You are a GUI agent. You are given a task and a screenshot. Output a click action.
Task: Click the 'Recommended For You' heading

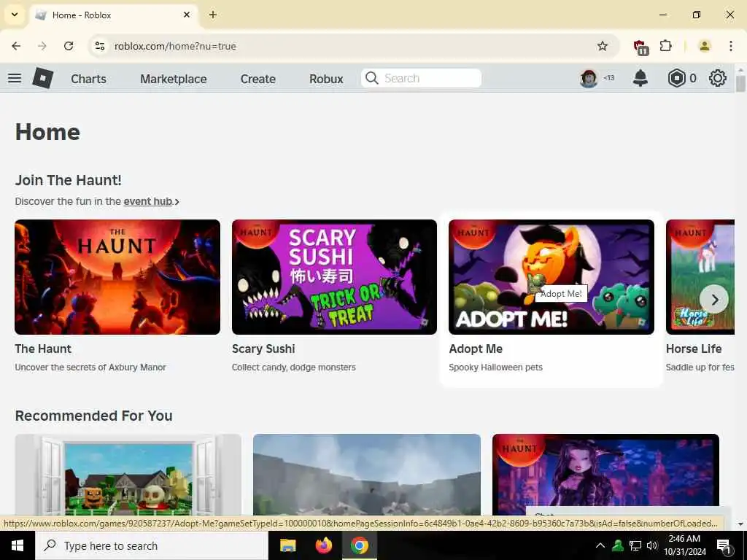94,416
